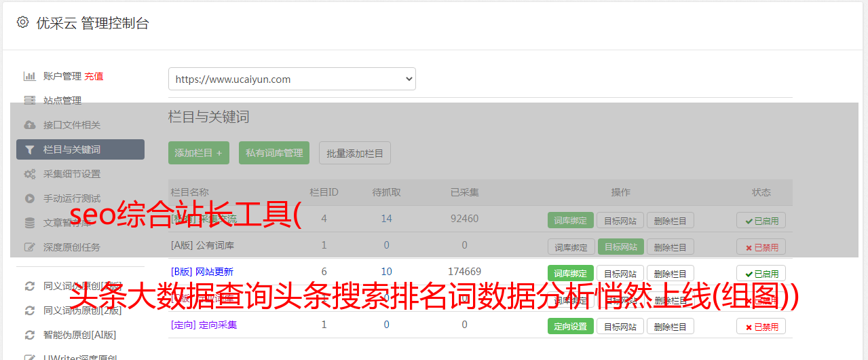Click the collected count 174669
Viewport: 868px width, 360px height.
coord(464,272)
